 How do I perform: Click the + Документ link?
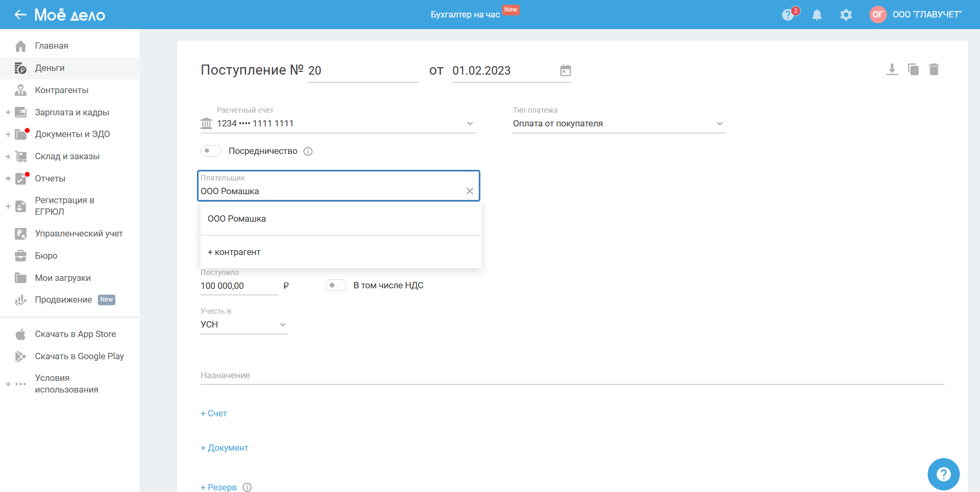pos(224,448)
